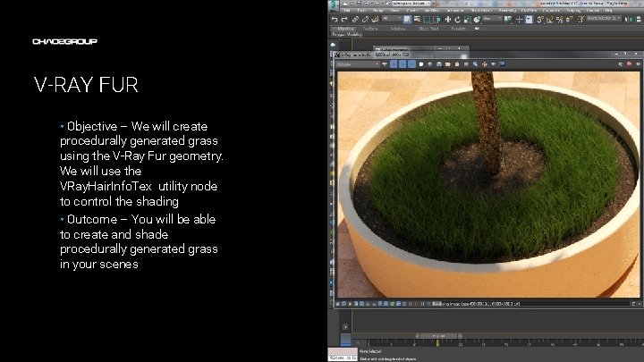Click the frame buffer status bar text field

(x=530, y=304)
